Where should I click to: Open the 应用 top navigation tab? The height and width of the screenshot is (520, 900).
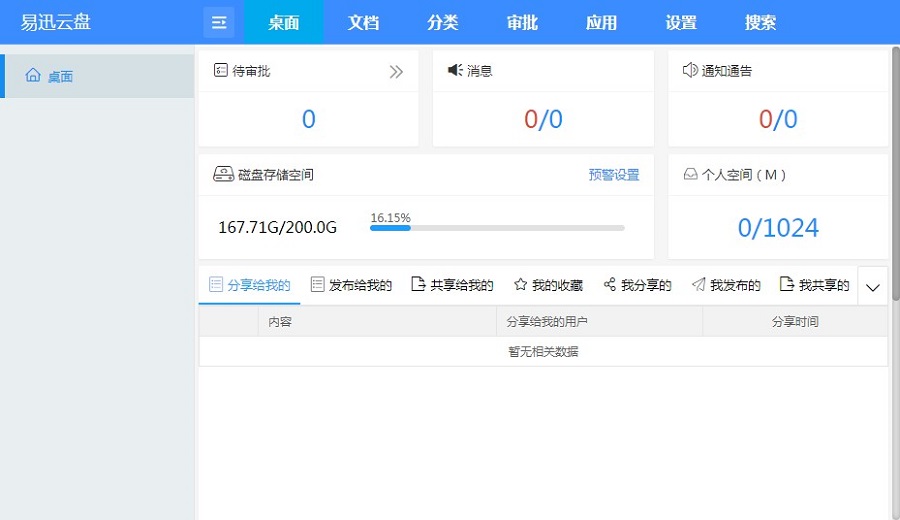coord(601,22)
